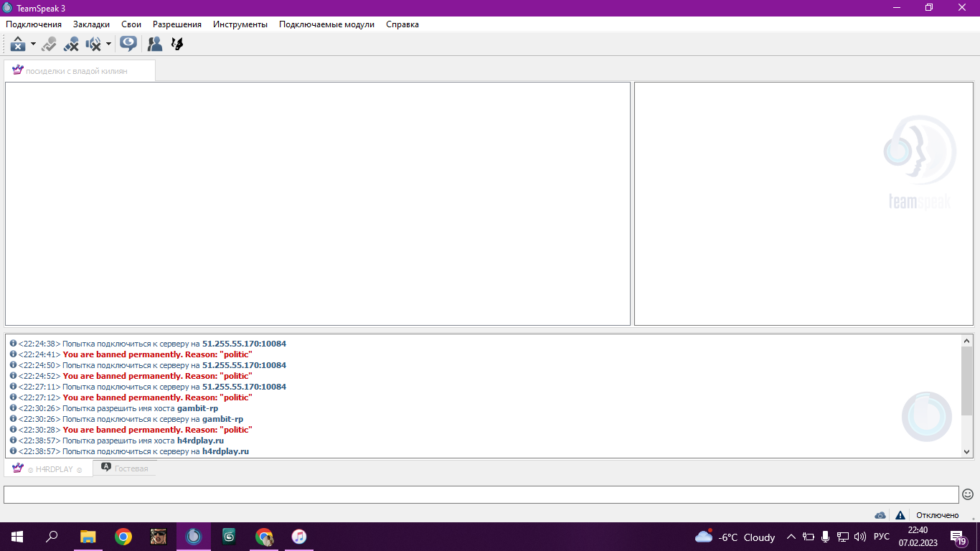980x551 pixels.
Task: Open the Закладки menu
Action: pyautogui.click(x=91, y=24)
